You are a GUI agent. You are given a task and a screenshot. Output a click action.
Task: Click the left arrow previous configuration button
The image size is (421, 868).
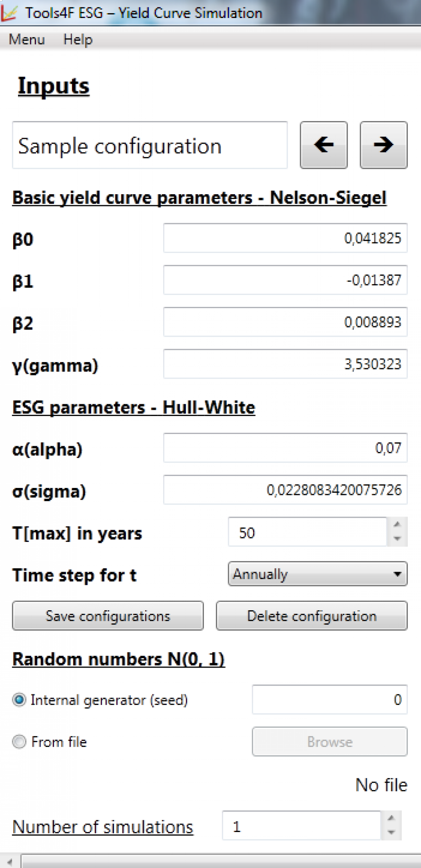[x=324, y=145]
